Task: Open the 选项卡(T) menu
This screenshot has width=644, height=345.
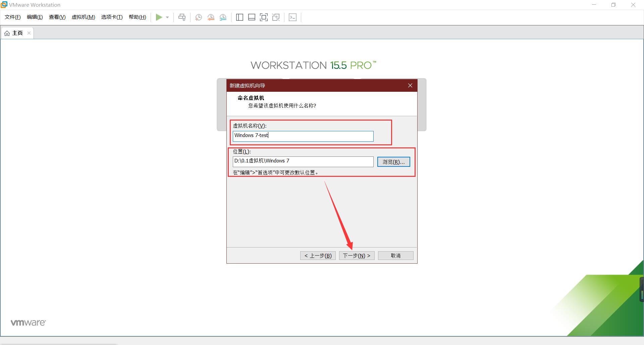Action: pyautogui.click(x=112, y=17)
